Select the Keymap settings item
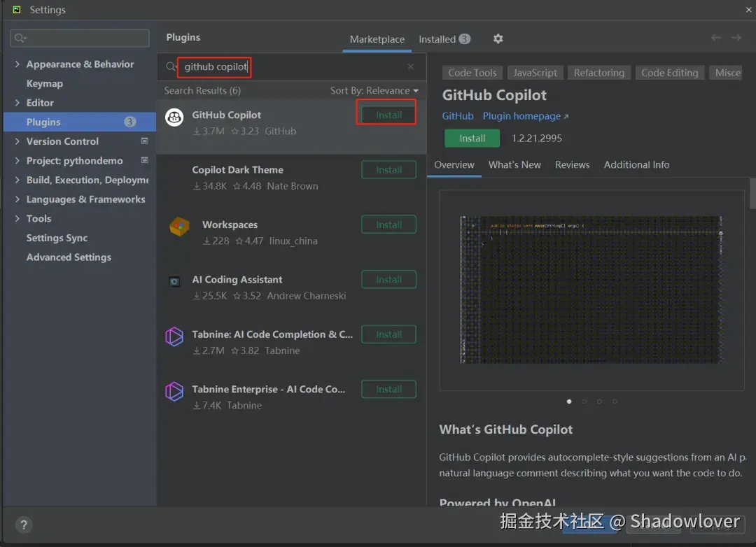 (x=44, y=83)
